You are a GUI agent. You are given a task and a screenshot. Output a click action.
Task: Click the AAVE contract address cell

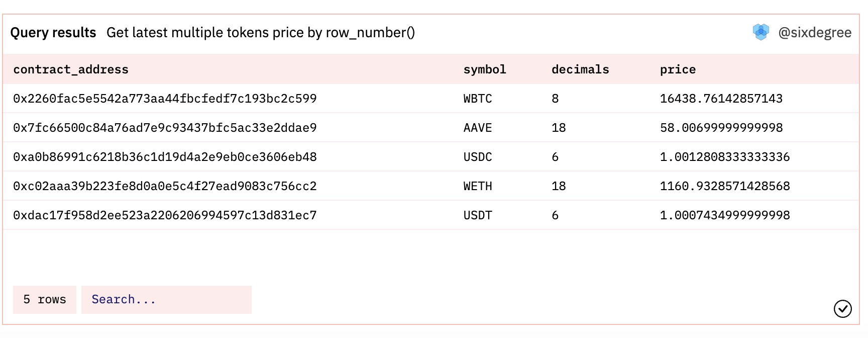tap(165, 128)
